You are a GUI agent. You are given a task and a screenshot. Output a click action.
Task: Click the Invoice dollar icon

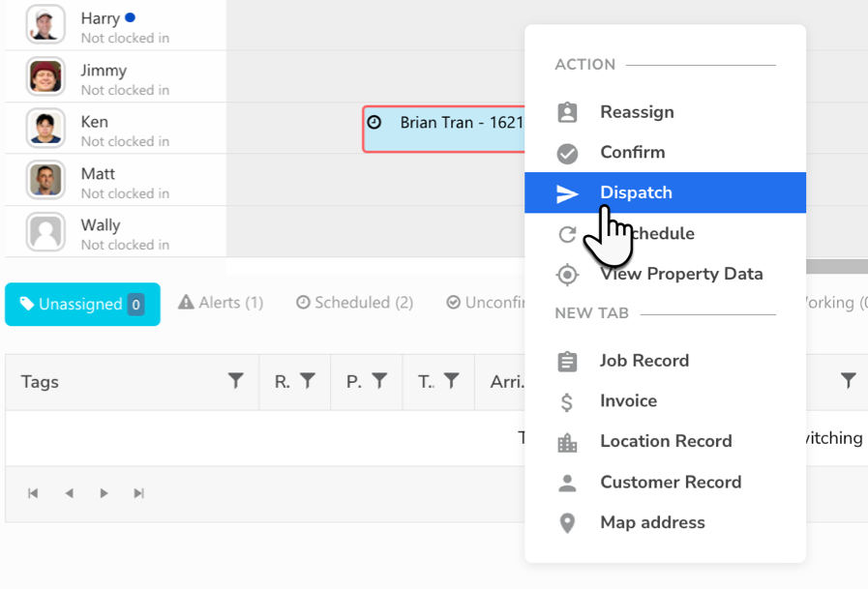click(568, 400)
